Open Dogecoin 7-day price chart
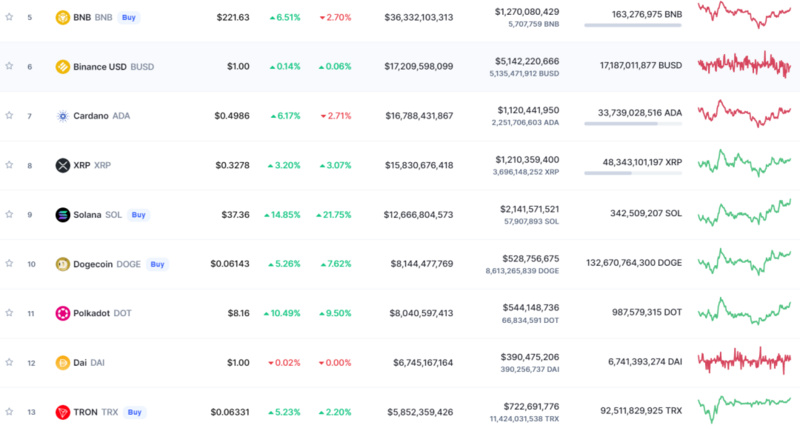This screenshot has height=431, width=800. pyautogui.click(x=744, y=262)
